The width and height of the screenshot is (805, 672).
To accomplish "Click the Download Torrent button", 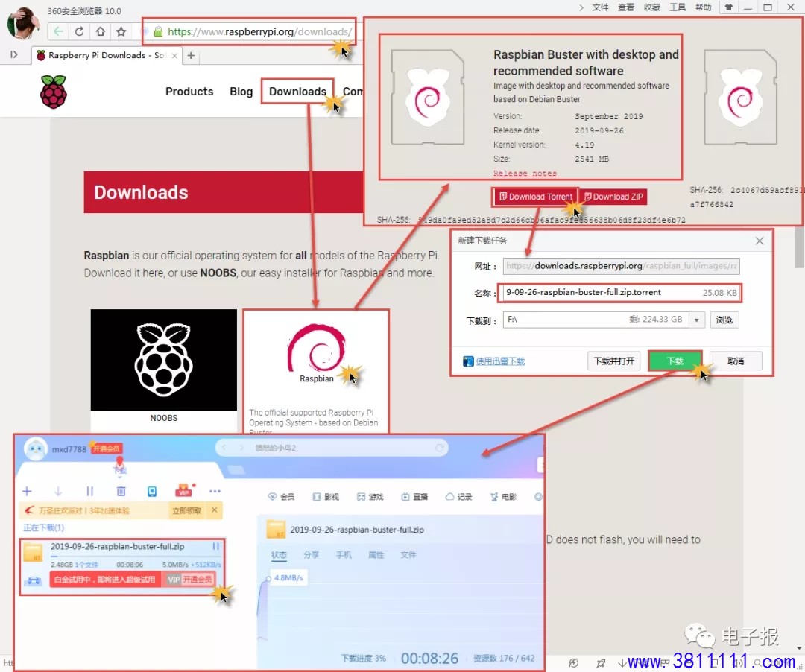I will click(x=535, y=197).
